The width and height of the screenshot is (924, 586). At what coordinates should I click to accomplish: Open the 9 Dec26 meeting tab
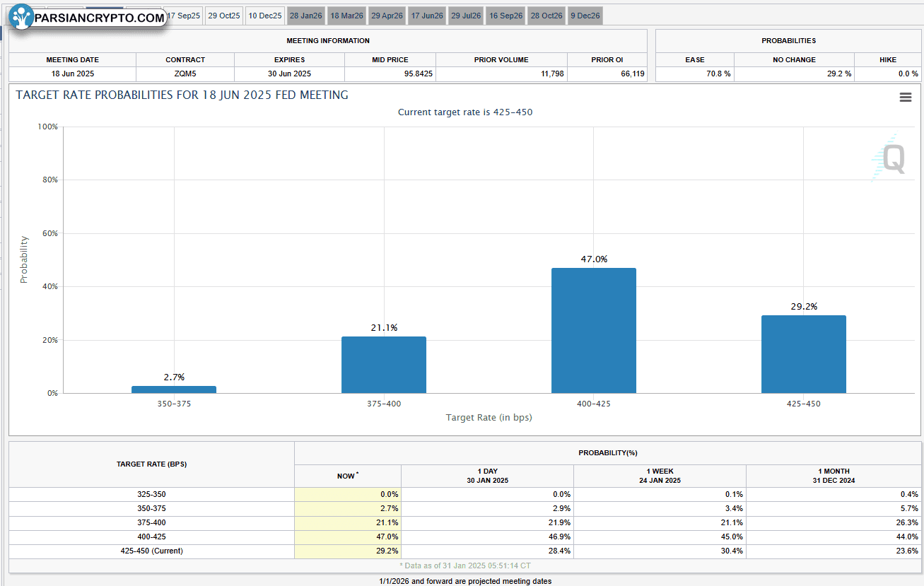tap(585, 16)
